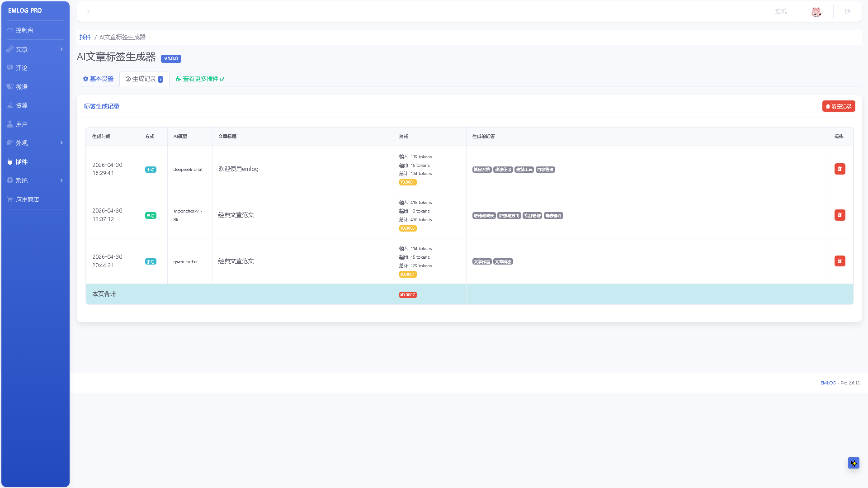Click the 清空记录 button

(x=839, y=106)
